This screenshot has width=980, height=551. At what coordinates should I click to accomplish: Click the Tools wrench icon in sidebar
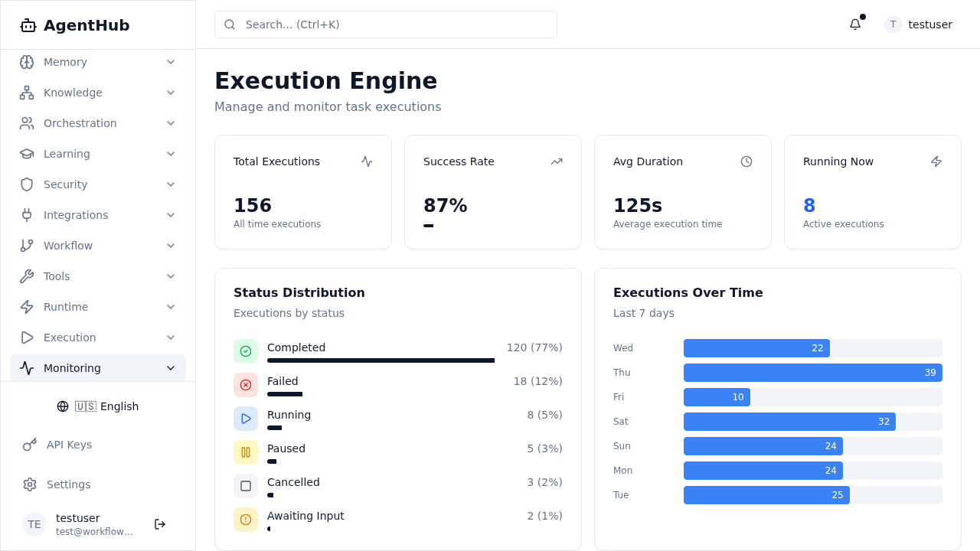27,276
